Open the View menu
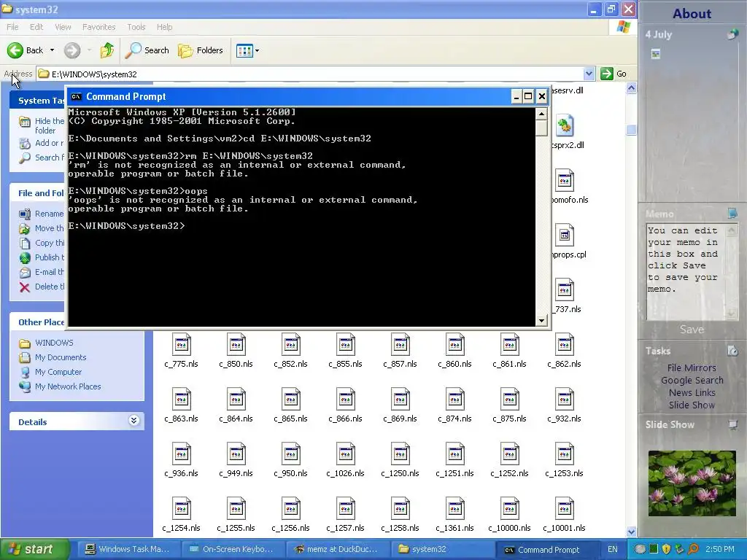The width and height of the screenshot is (747, 560). (x=63, y=27)
